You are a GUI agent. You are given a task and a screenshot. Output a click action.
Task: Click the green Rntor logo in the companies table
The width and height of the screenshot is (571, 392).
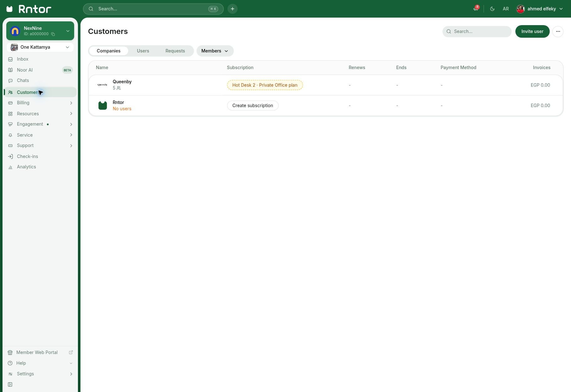pyautogui.click(x=102, y=106)
